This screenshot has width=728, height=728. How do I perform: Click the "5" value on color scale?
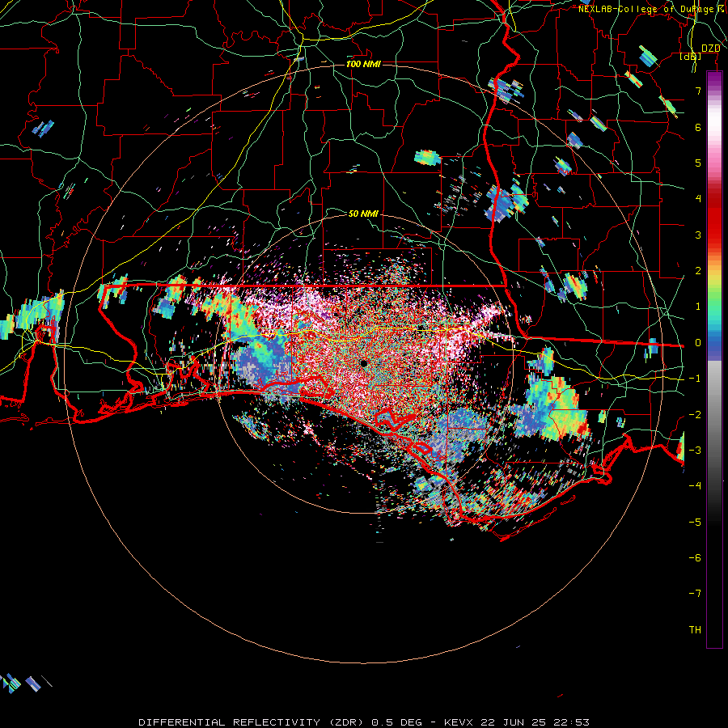(698, 163)
